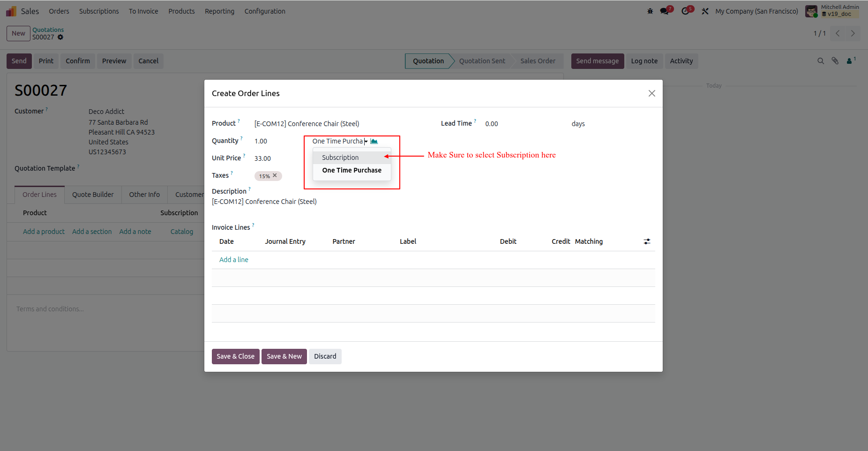Viewport: 868px width, 451px height.
Task: Click Terms and conditions field
Action: (50, 309)
